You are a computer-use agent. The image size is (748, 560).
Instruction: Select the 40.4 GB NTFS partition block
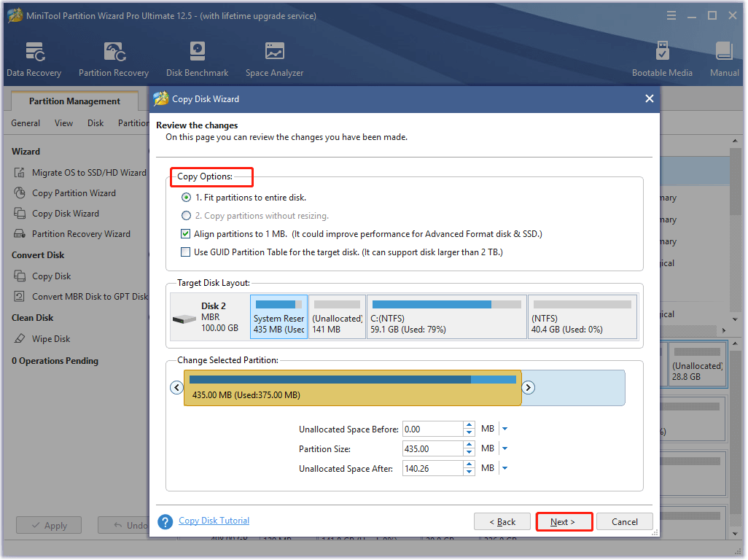[583, 316]
